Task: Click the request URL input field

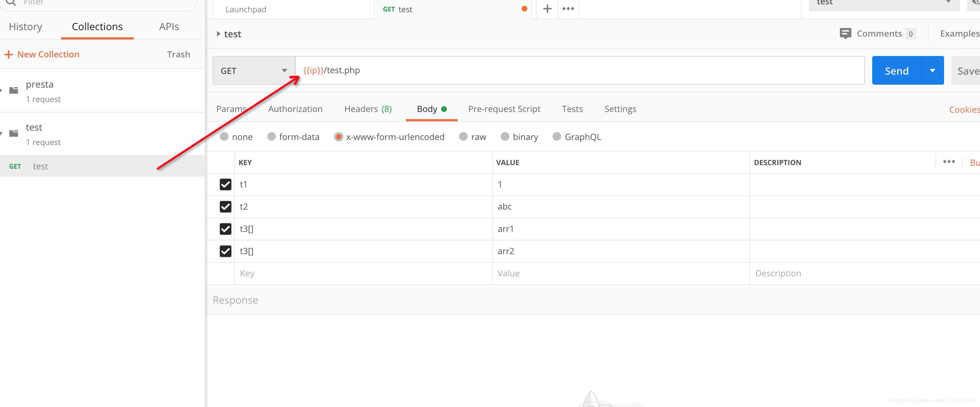Action: pos(571,70)
